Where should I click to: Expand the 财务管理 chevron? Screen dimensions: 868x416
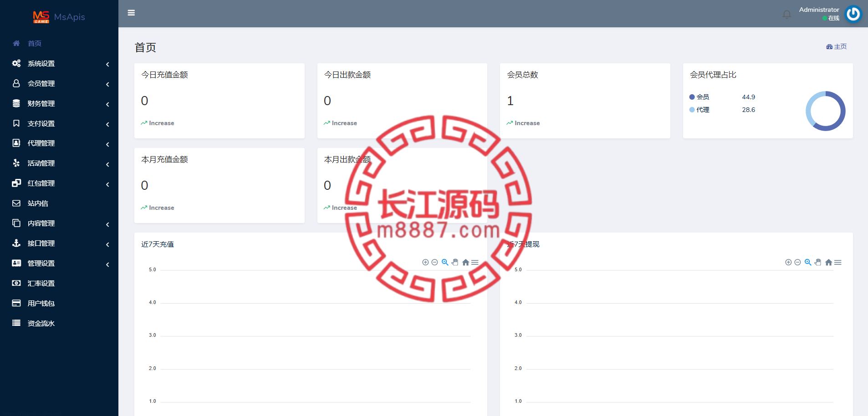point(107,104)
